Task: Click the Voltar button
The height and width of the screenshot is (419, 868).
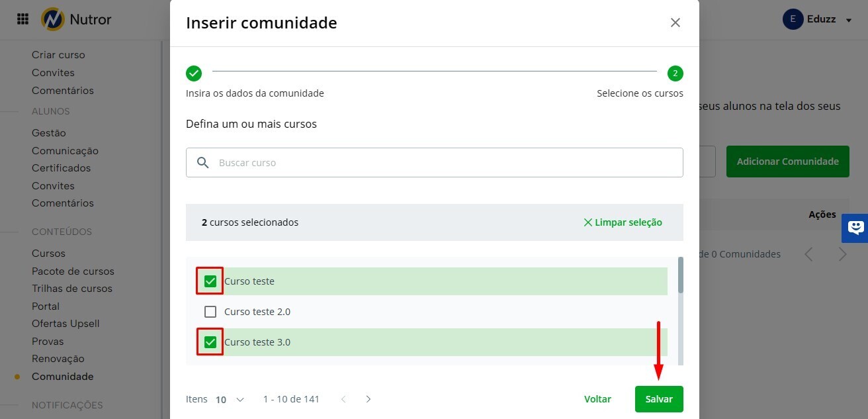Action: pyautogui.click(x=597, y=399)
